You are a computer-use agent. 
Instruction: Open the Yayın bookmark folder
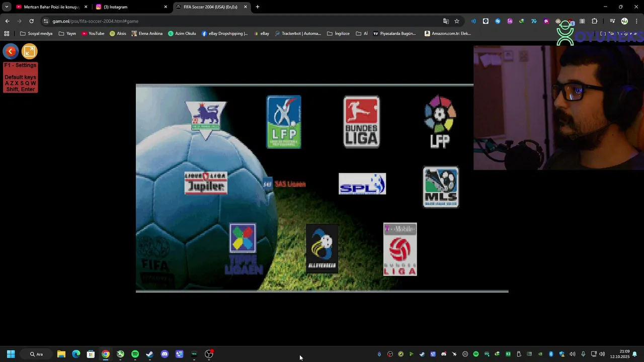click(x=67, y=34)
